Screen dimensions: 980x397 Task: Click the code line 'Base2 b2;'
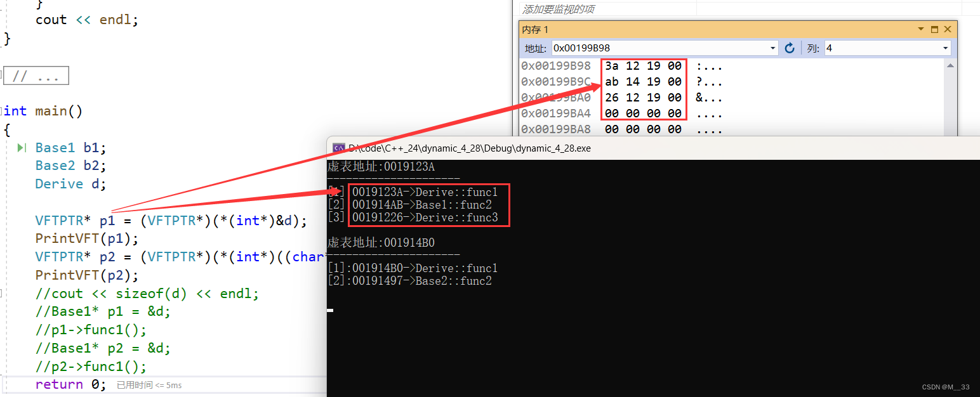pyautogui.click(x=71, y=166)
